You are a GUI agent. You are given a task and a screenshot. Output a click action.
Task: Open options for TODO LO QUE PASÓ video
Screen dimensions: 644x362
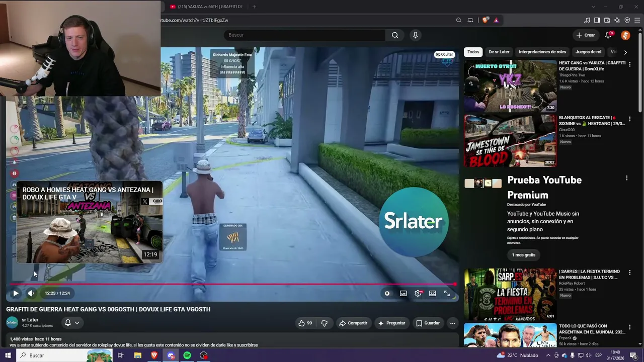pos(629,327)
